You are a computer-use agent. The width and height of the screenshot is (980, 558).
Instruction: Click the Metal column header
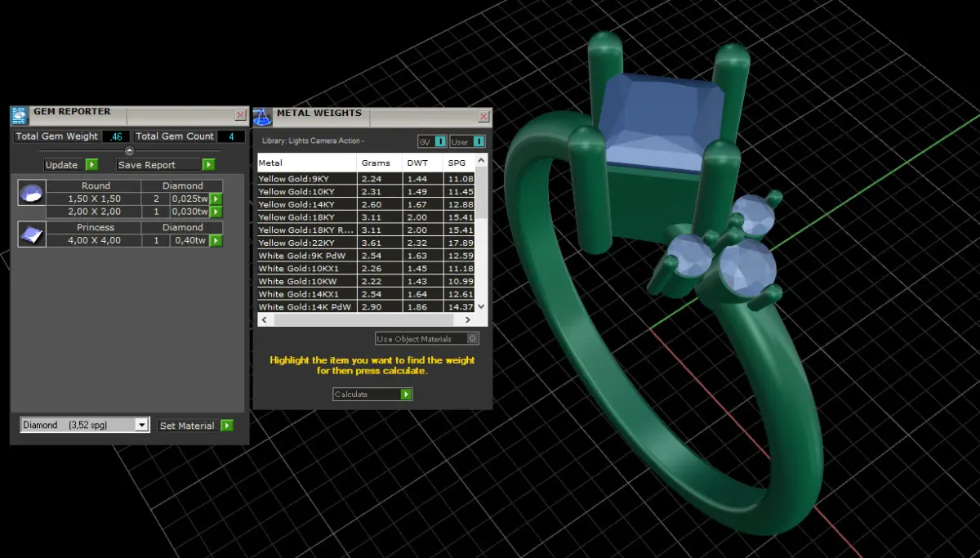coord(307,163)
